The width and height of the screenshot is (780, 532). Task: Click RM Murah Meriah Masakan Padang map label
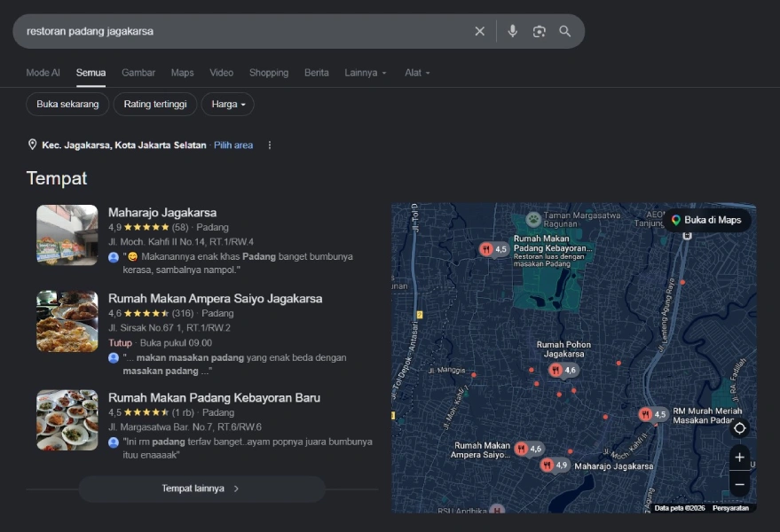click(x=707, y=416)
